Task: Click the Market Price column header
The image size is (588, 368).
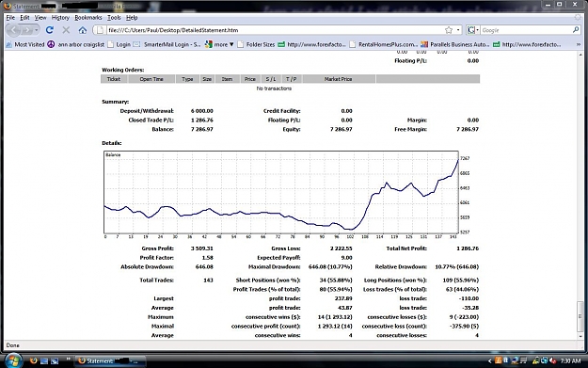Action: (339, 79)
